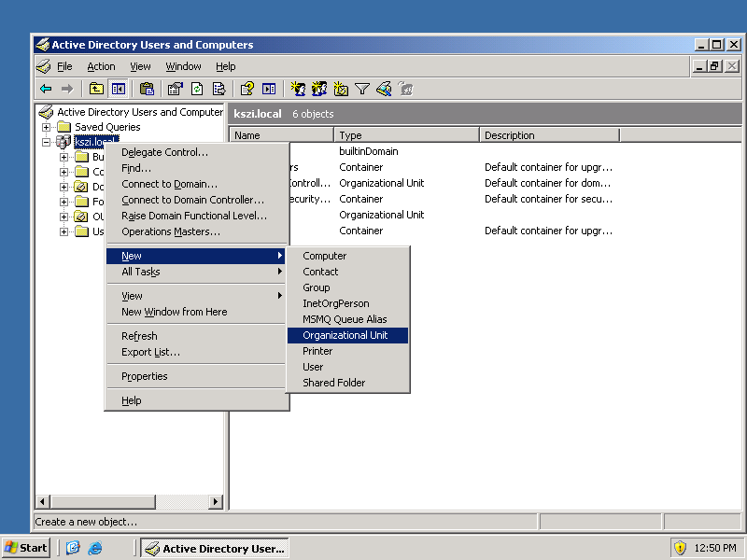Click tree pane scrollbar right arrow
The image size is (747, 560).
(216, 501)
